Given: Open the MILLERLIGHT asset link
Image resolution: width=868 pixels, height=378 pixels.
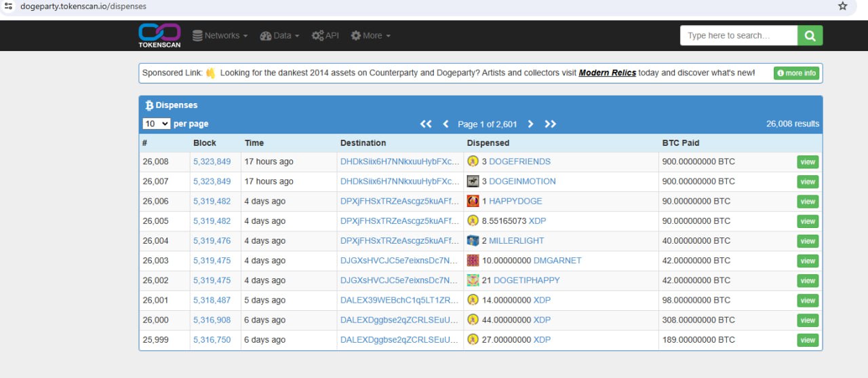Looking at the screenshot, I should [517, 240].
